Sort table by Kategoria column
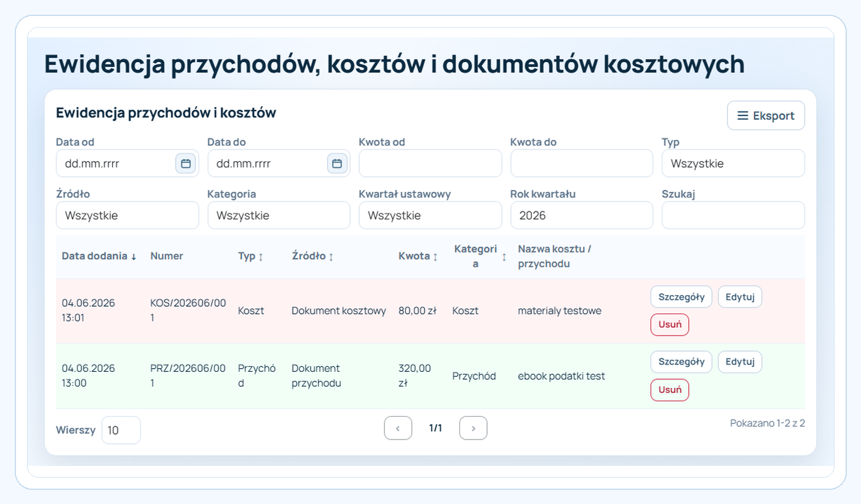Screen dimensions: 861x504 (x=480, y=256)
